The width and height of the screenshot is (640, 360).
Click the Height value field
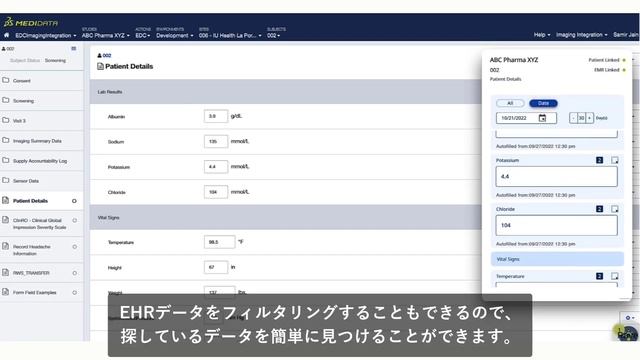pyautogui.click(x=216, y=267)
